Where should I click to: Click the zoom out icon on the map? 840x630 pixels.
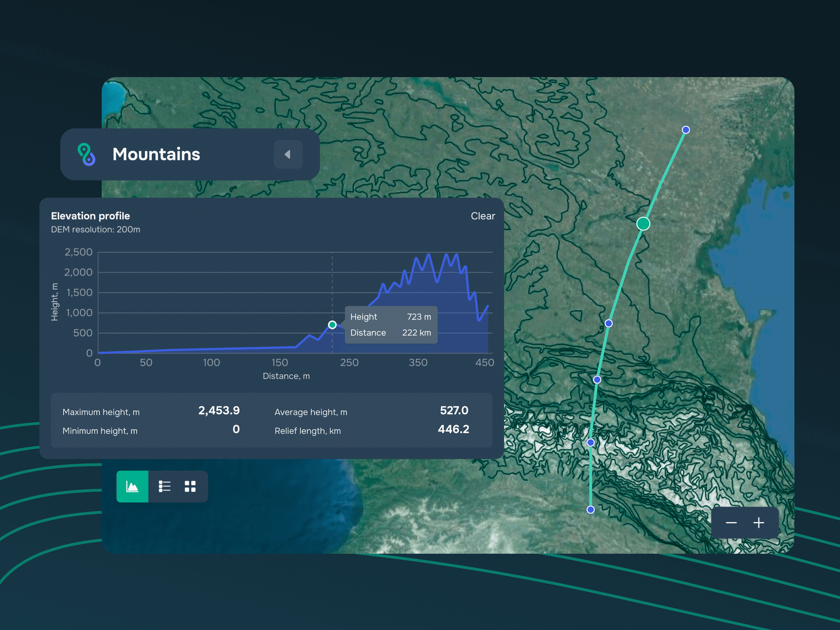pyautogui.click(x=731, y=523)
